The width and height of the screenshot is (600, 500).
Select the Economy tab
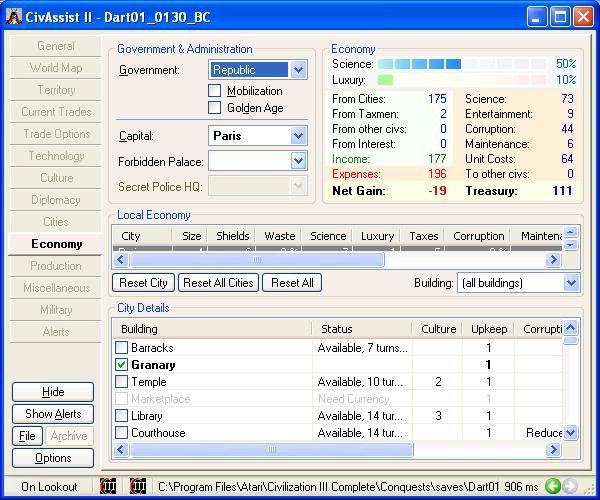[x=55, y=244]
